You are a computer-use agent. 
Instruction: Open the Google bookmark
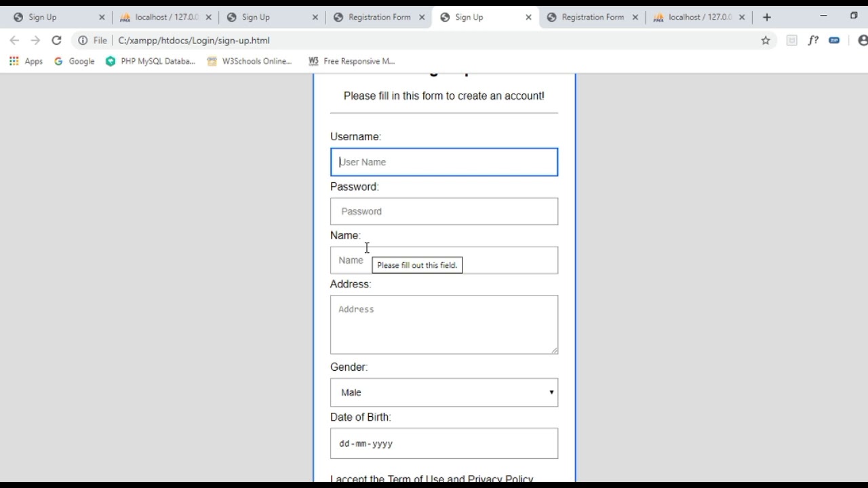[74, 61]
